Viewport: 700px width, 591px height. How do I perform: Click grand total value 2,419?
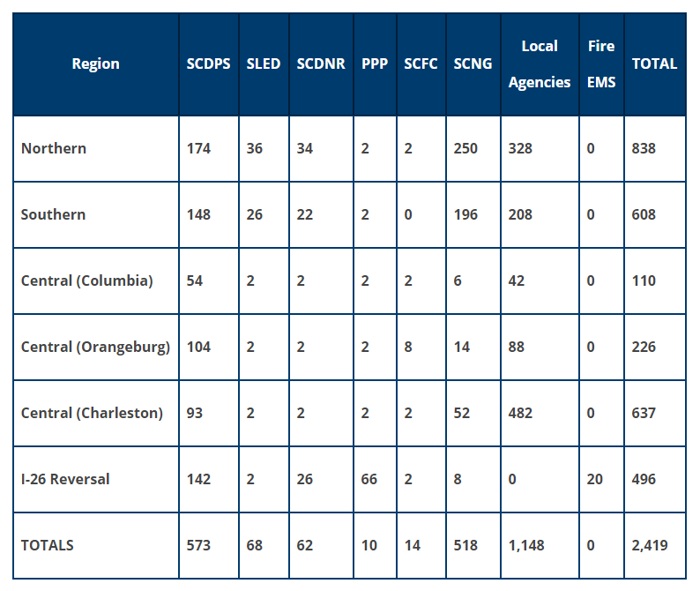tap(650, 545)
